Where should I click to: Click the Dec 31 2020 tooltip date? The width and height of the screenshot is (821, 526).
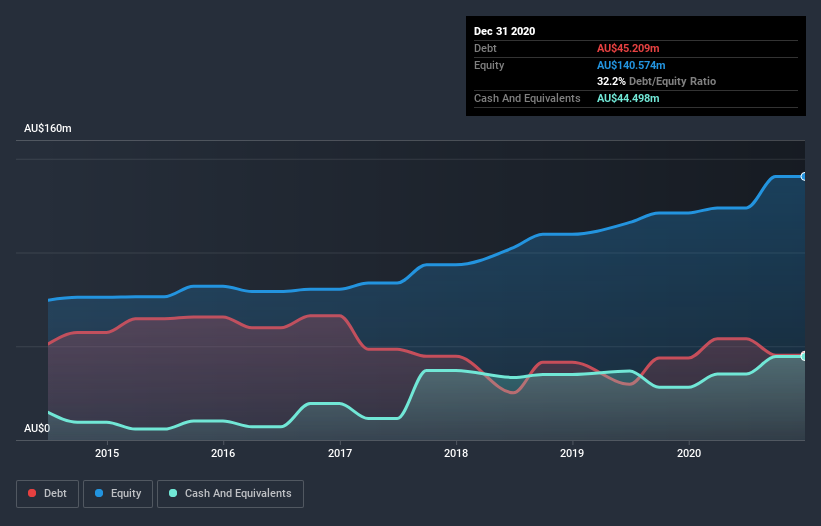coord(504,31)
